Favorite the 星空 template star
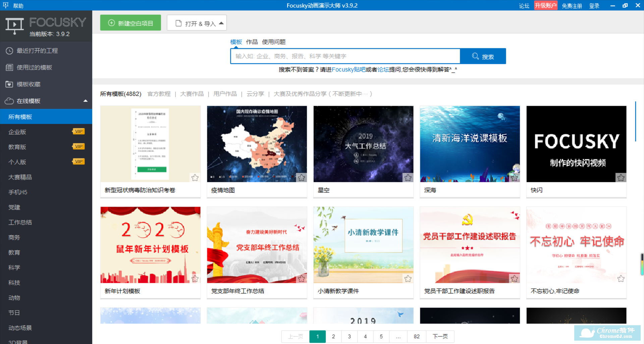 408,178
